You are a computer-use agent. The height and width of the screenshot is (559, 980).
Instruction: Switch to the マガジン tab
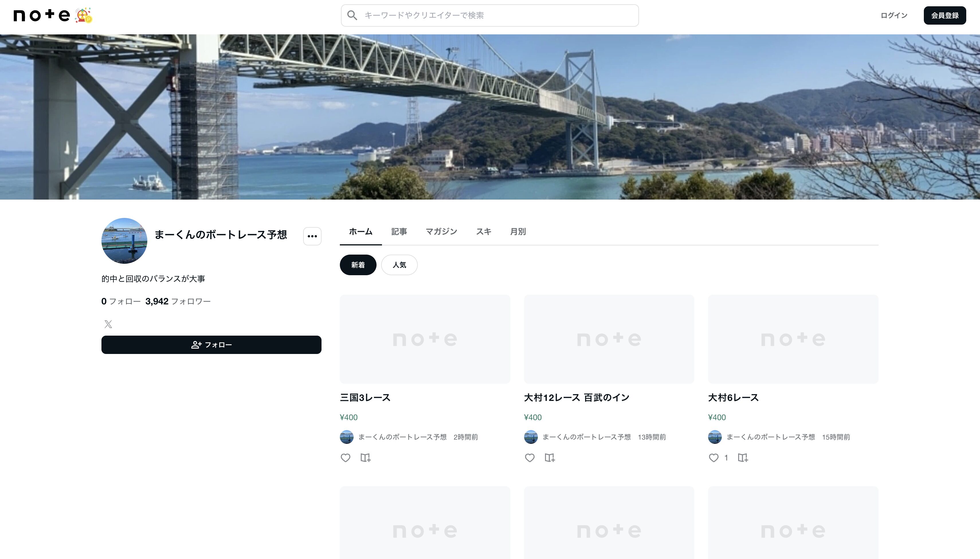coord(441,231)
